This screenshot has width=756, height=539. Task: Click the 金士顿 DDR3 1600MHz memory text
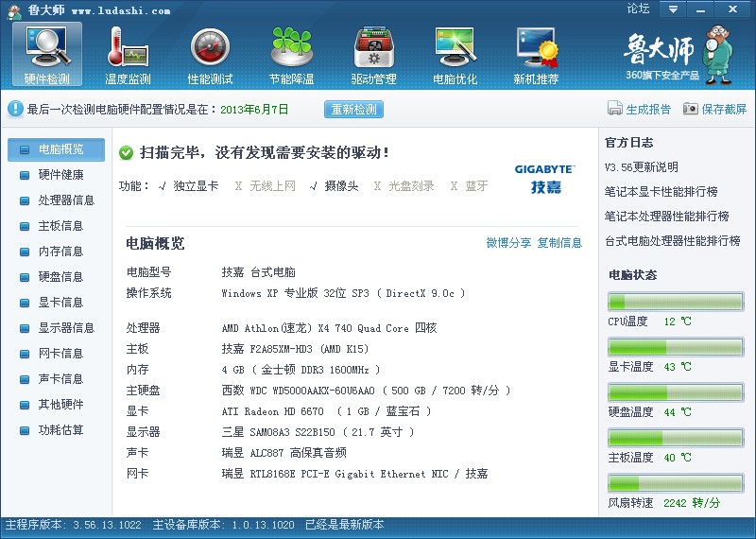(x=301, y=370)
